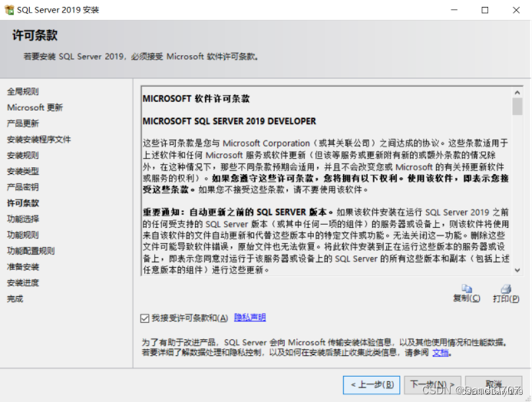Click the 取消 cancel button
The height and width of the screenshot is (402, 532).
click(494, 385)
